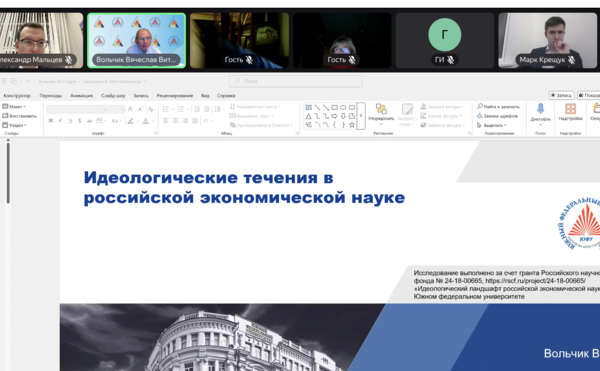600x371 pixels.
Task: Click the Increase Font Size icon
Action: (131, 109)
